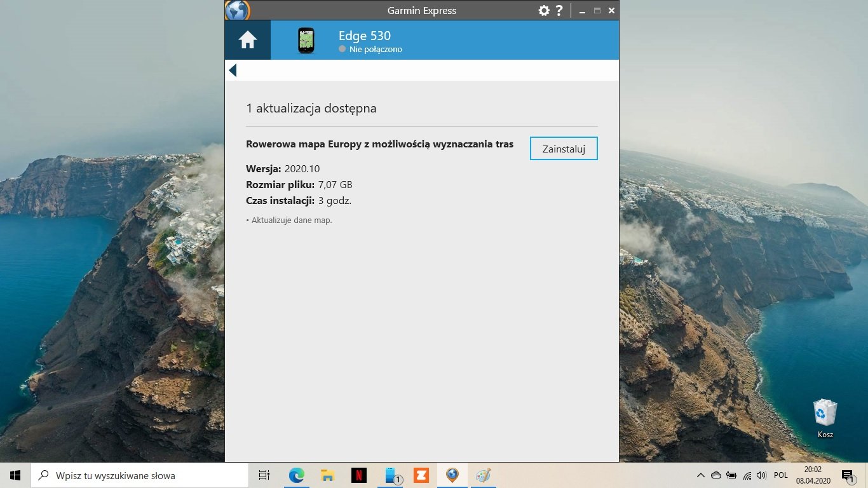The image size is (868, 488).
Task: Switch the POL input language indicator
Action: click(781, 475)
